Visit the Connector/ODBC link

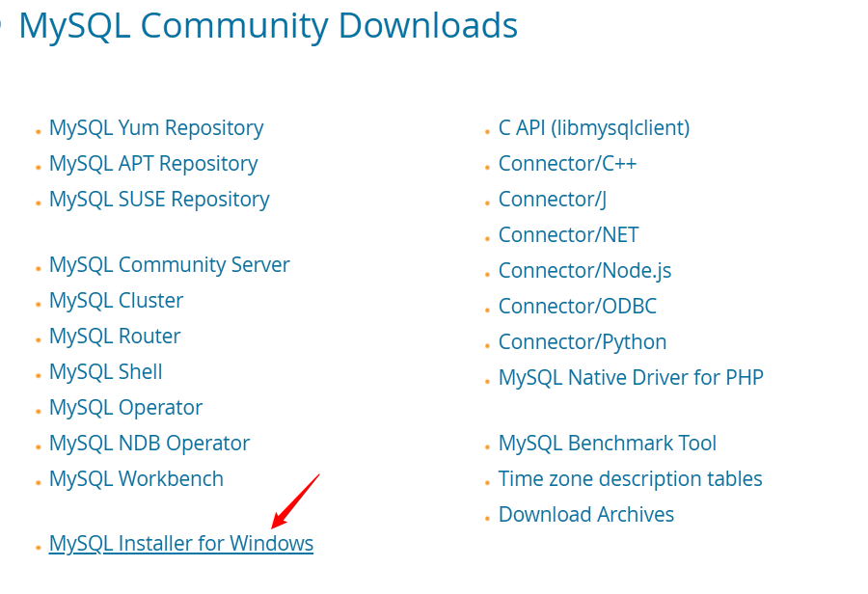coord(578,306)
